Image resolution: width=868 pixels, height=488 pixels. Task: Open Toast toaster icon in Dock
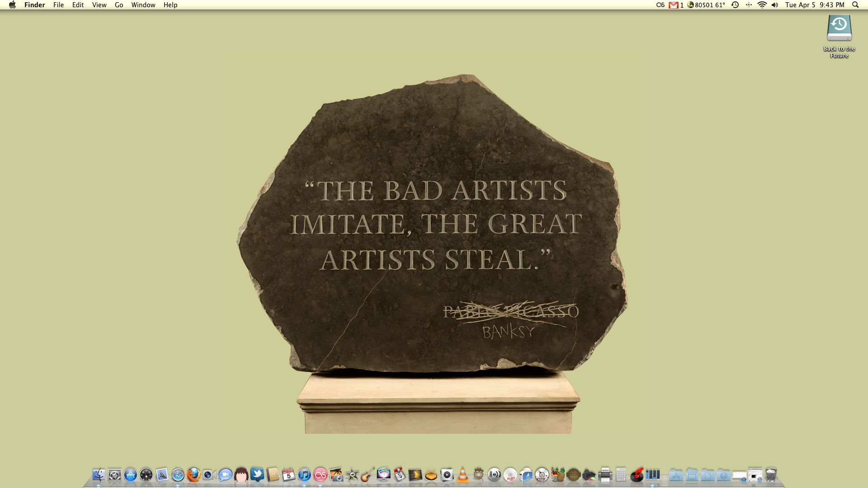click(x=526, y=475)
